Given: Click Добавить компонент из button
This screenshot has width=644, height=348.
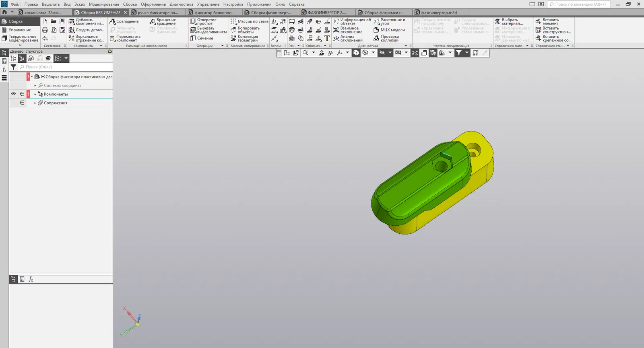Looking at the screenshot, I should (87, 21).
